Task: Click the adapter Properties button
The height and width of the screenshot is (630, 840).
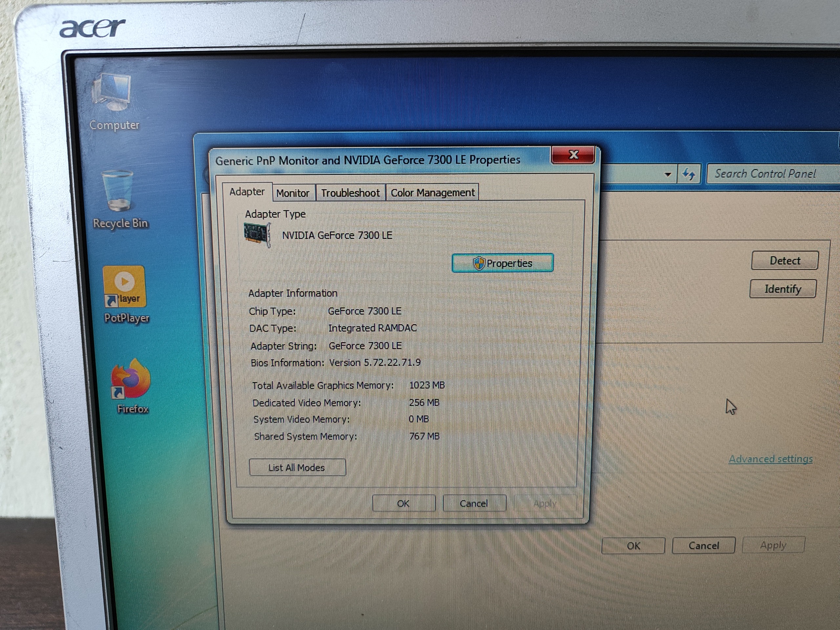Action: pyautogui.click(x=502, y=263)
